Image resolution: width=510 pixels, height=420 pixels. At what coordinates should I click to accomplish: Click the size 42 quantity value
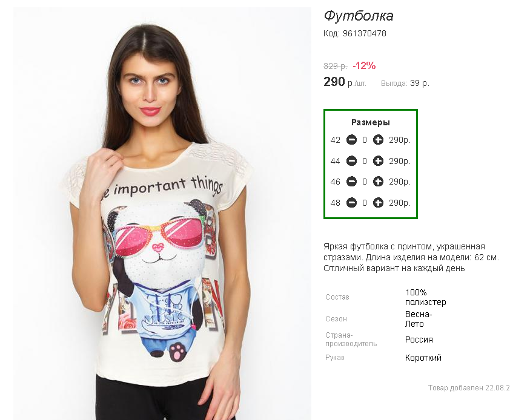point(365,140)
